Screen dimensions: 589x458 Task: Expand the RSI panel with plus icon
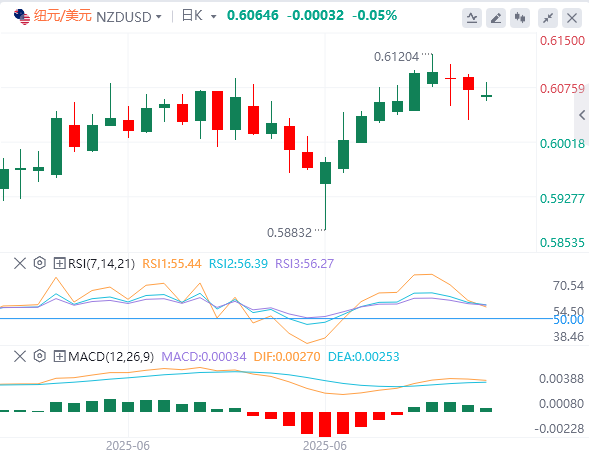[x=59, y=263]
